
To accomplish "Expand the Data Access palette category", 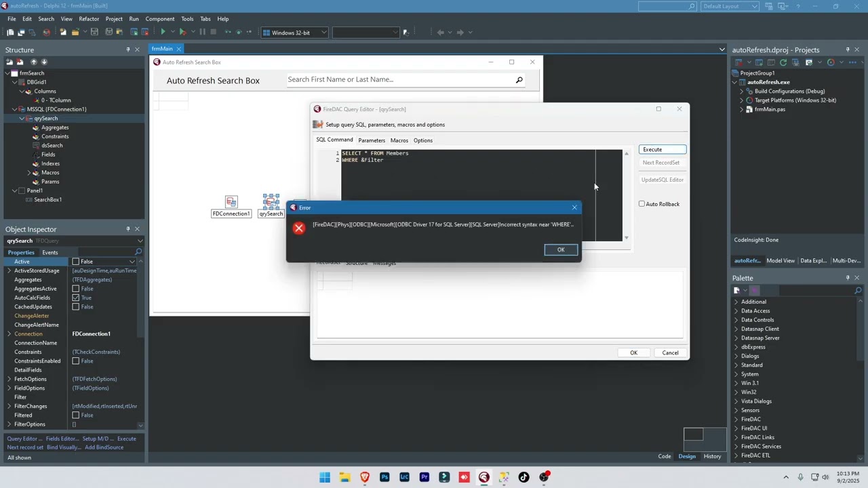I will pos(736,310).
